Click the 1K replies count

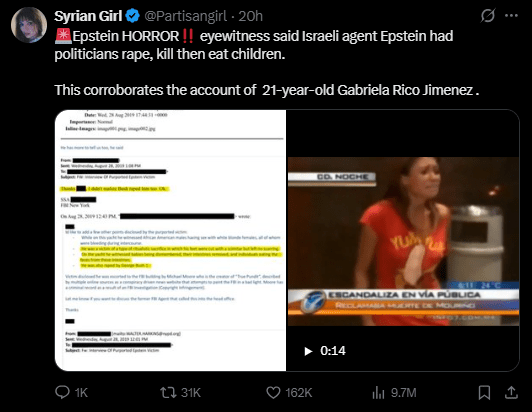[x=81, y=393]
